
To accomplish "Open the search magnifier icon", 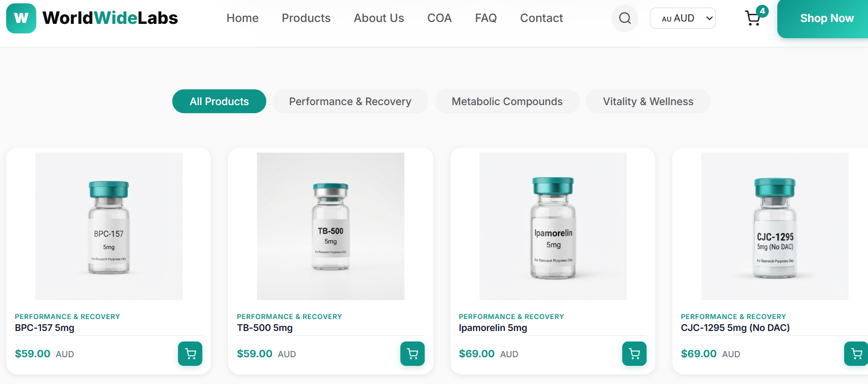I will coord(625,18).
